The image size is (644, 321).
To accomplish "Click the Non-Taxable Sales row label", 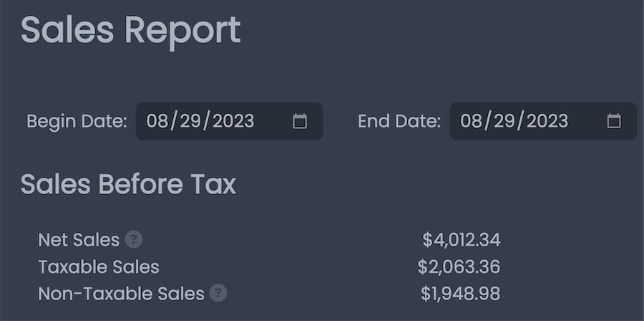I will [x=121, y=294].
